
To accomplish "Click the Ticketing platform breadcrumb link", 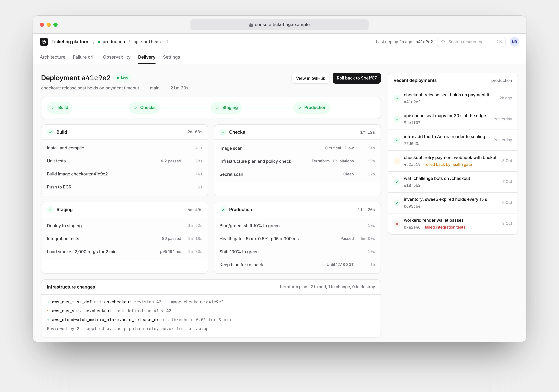I will click(x=70, y=42).
